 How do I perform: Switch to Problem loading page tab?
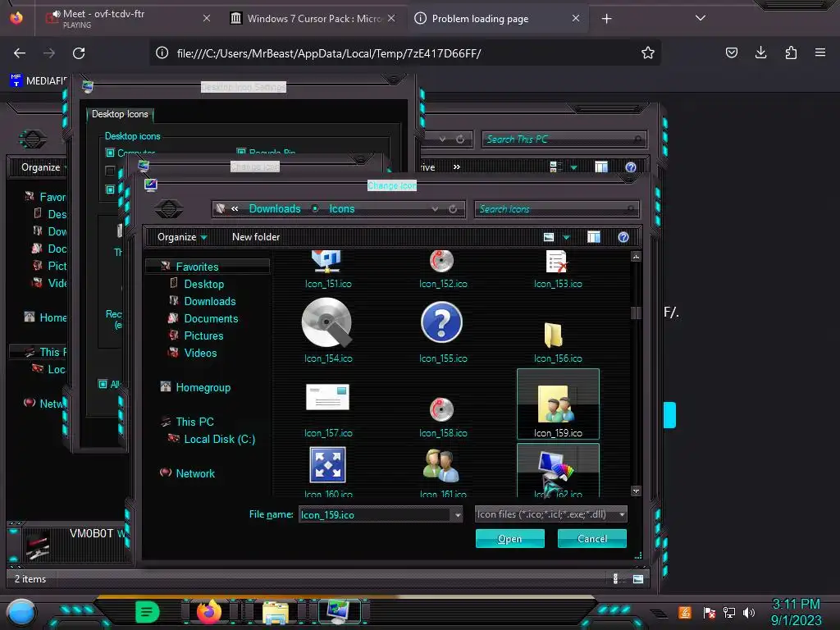click(496, 18)
